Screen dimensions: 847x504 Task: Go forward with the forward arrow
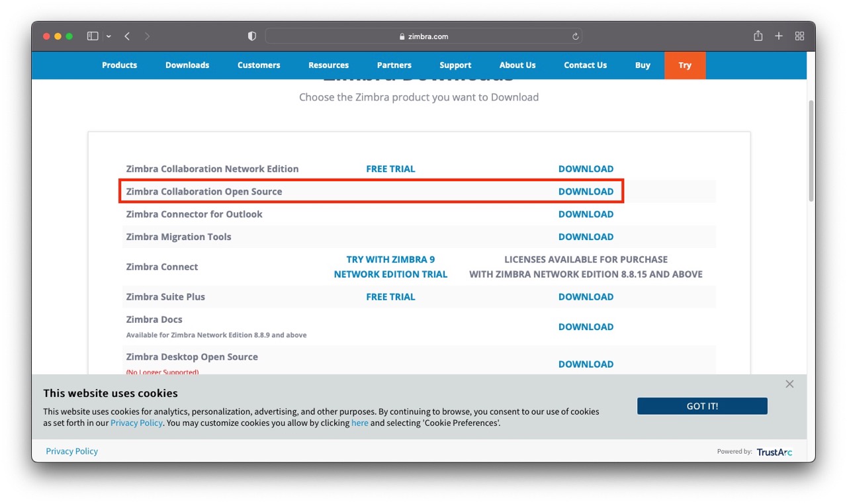pos(147,36)
